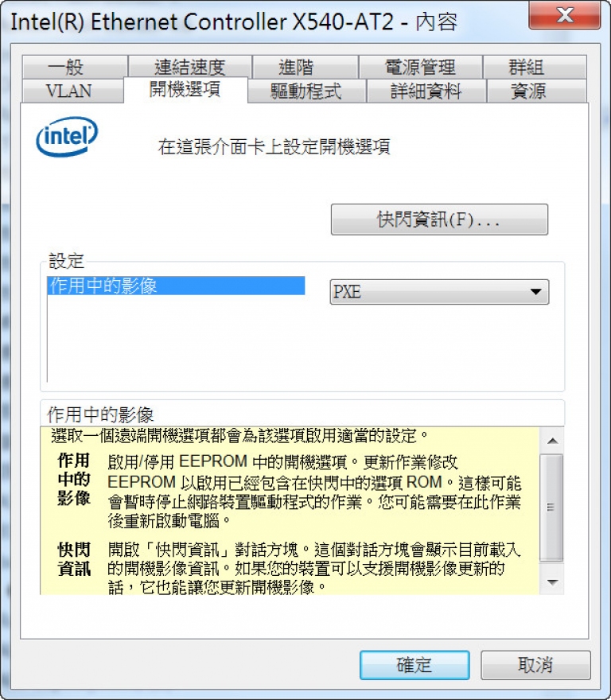Click the dropdown arrow next to PXE
The height and width of the screenshot is (700, 611).
pyautogui.click(x=535, y=292)
